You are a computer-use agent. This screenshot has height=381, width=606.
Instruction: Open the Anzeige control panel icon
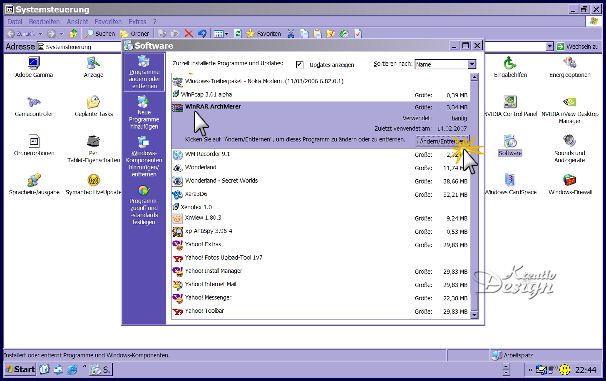coord(93,63)
